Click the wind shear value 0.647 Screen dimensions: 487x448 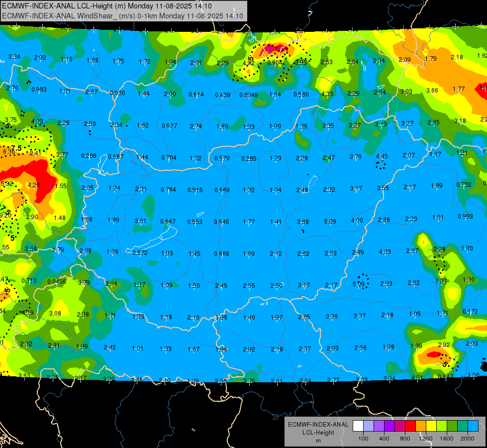click(x=168, y=222)
